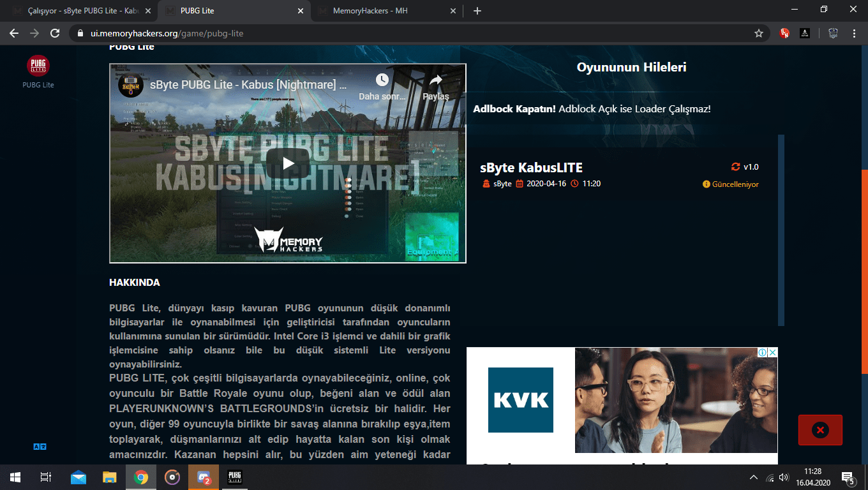Click the refresh icon next to v1.0

click(735, 167)
